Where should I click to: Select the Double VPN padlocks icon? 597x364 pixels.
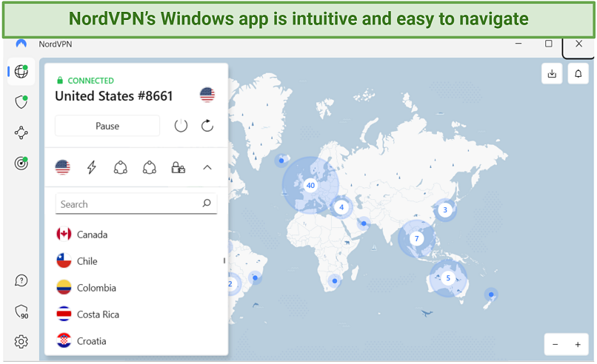179,167
